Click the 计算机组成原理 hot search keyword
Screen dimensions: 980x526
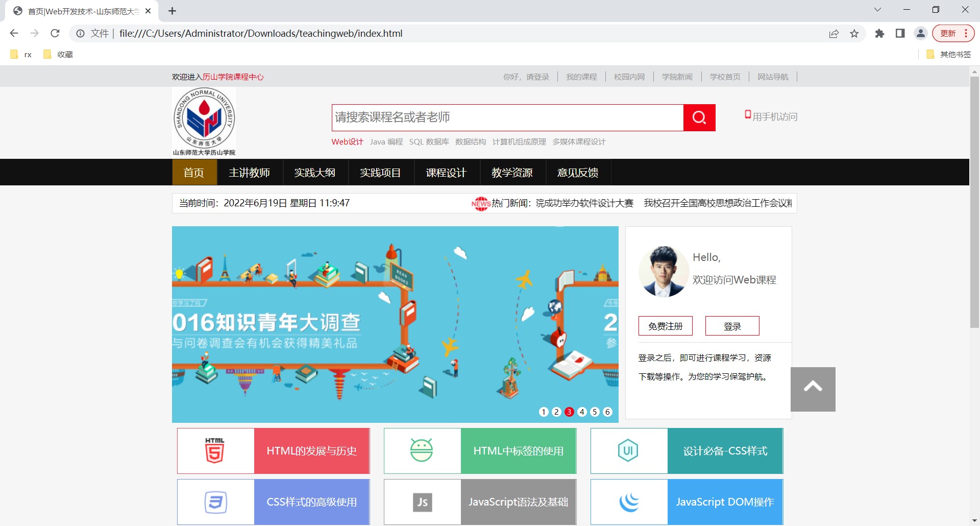pos(519,142)
